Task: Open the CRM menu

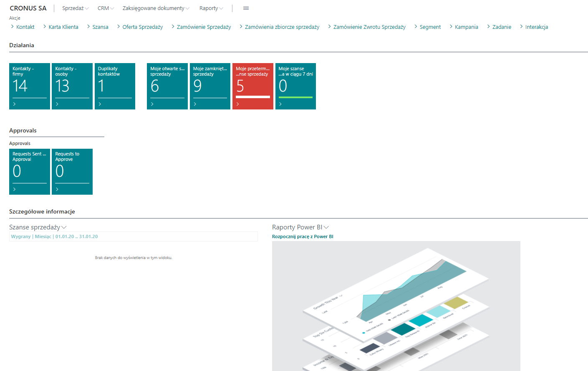Action: click(x=106, y=8)
